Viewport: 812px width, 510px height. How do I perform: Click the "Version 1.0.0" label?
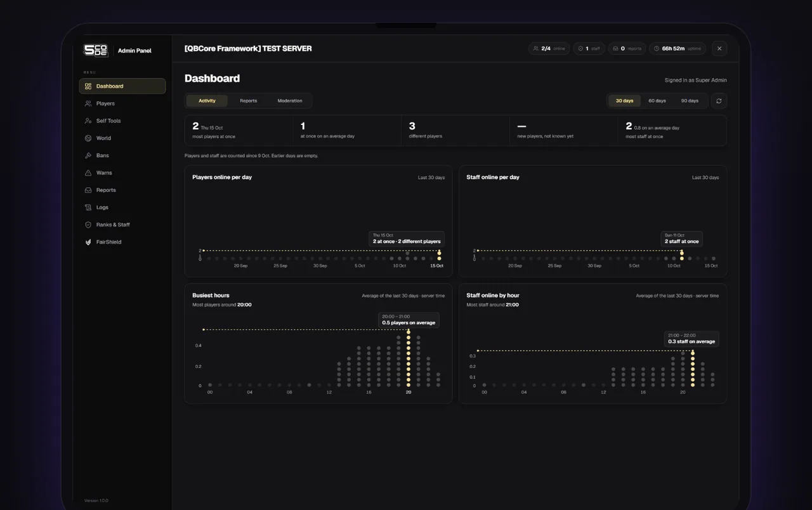point(96,500)
